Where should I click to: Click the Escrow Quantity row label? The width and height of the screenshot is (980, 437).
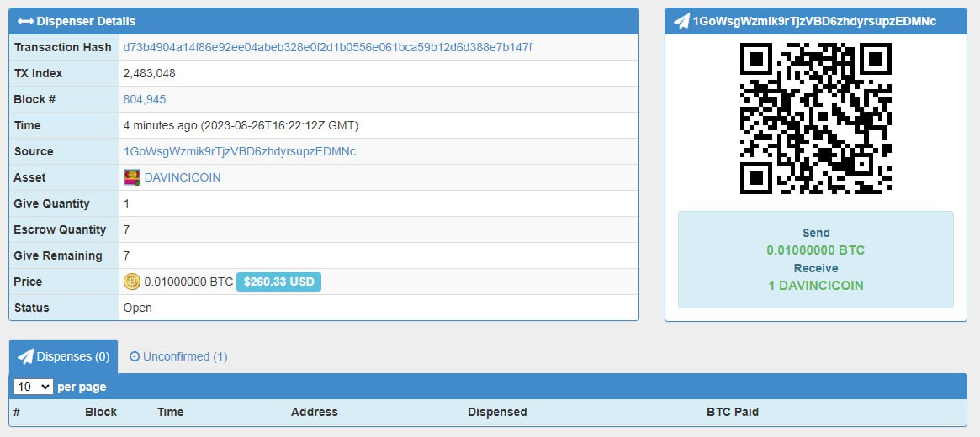tap(60, 229)
